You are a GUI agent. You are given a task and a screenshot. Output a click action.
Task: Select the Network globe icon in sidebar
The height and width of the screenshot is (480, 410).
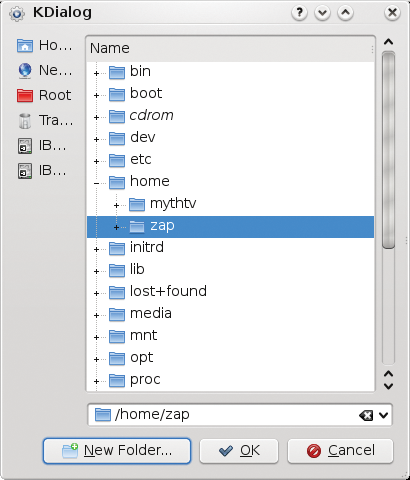[x=25, y=70]
